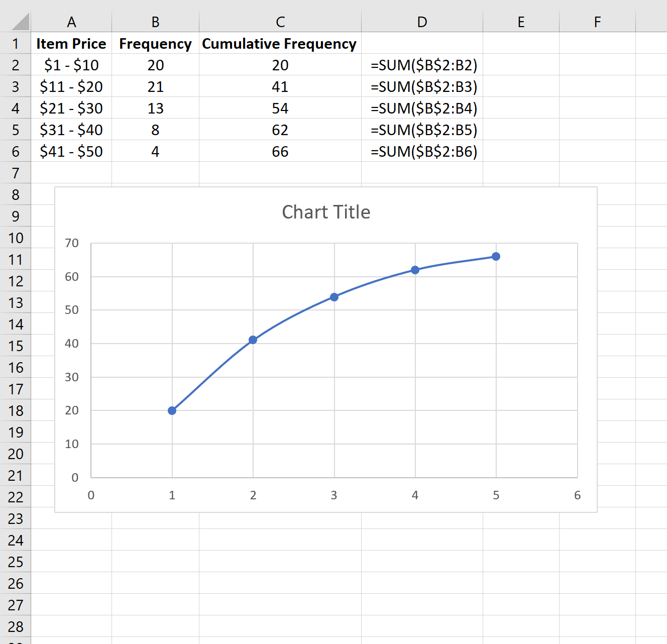
Task: Click formula text =SUM($B$2:B5)
Action: pyautogui.click(x=424, y=130)
